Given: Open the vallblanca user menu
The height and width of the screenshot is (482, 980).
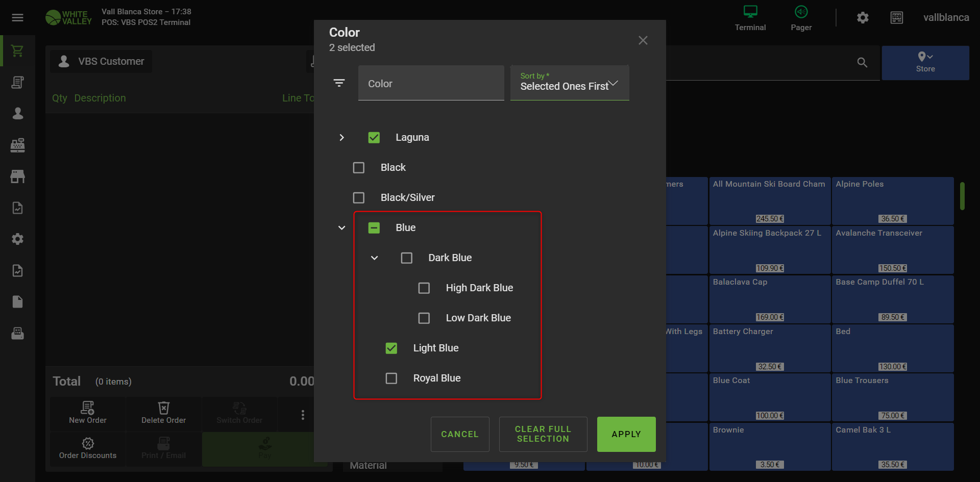Looking at the screenshot, I should click(946, 18).
